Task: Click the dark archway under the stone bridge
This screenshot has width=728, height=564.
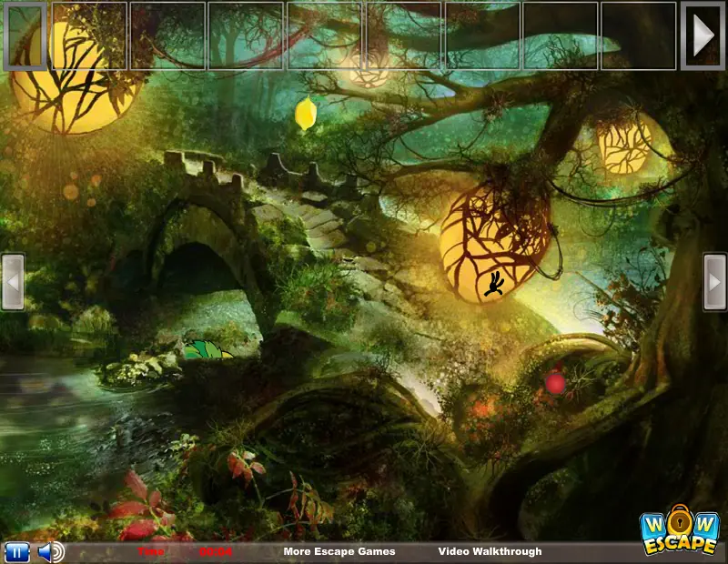Action: (197, 274)
